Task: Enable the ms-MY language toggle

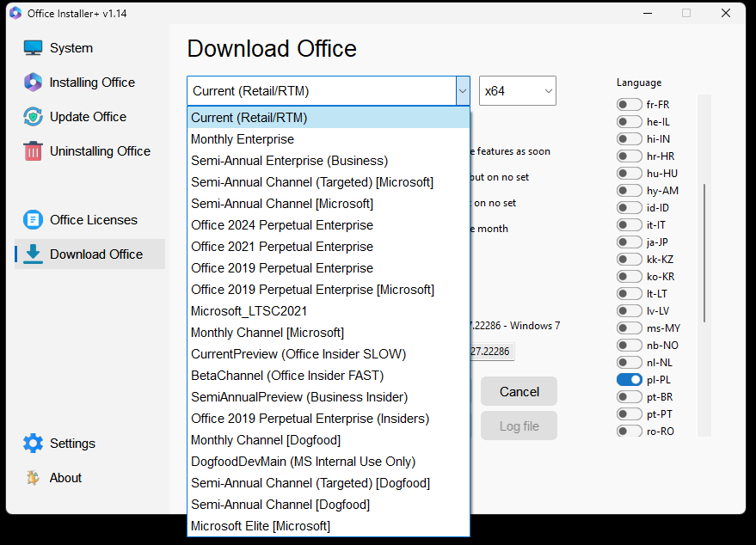Action: [x=630, y=328]
